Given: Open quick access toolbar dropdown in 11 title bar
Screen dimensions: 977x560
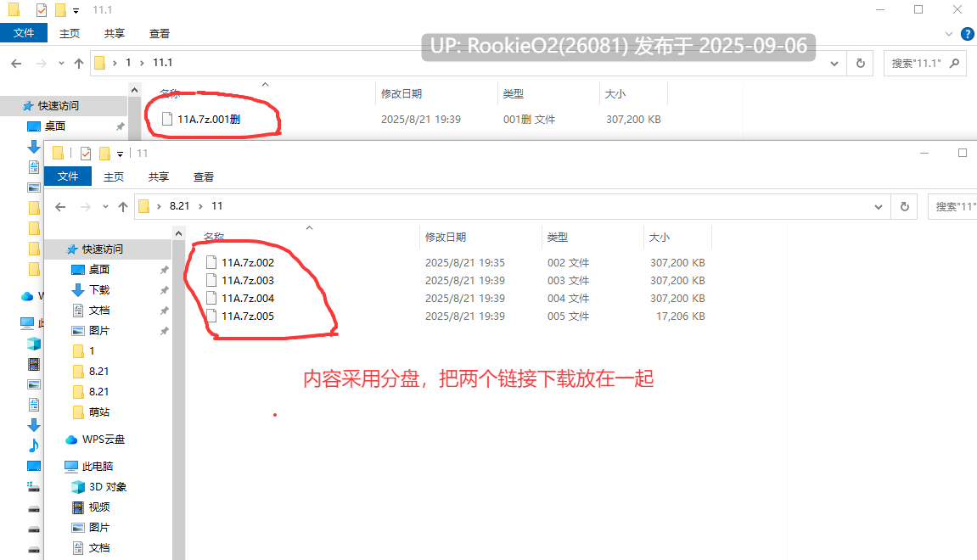Looking at the screenshot, I should [120, 154].
